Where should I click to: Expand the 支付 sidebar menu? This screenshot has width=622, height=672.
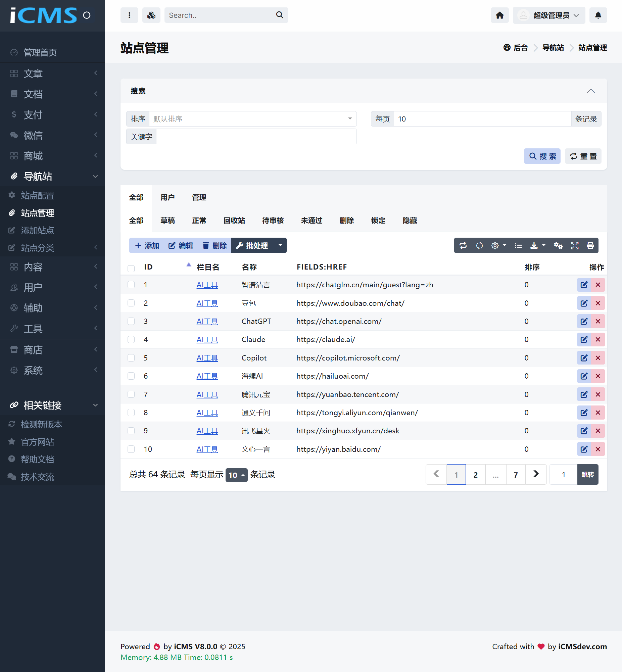[52, 115]
